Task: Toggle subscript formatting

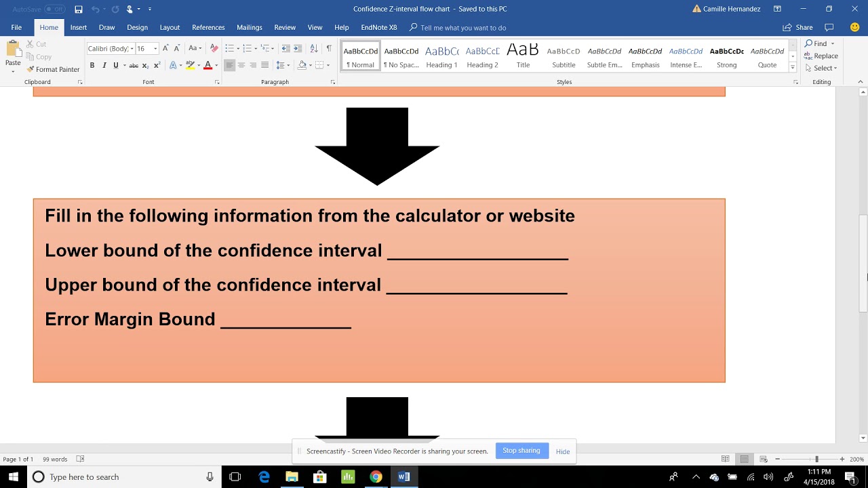Action: click(x=145, y=65)
